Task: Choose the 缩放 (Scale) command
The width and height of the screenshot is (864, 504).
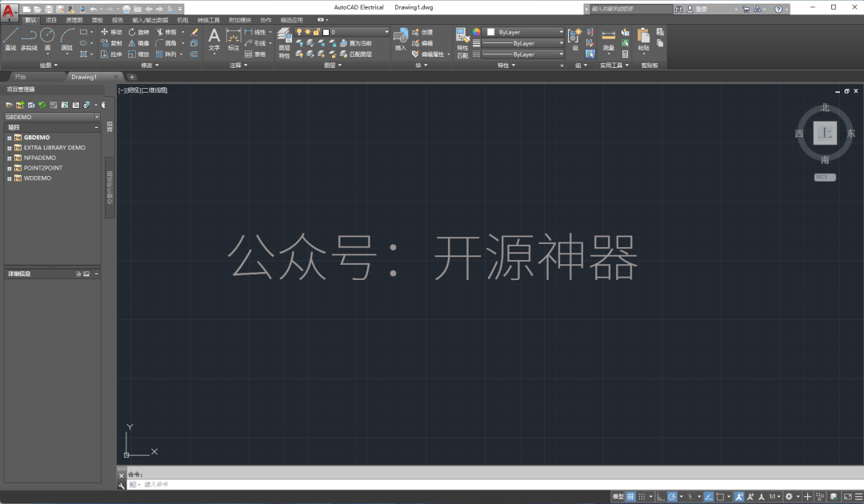Action: [x=139, y=54]
